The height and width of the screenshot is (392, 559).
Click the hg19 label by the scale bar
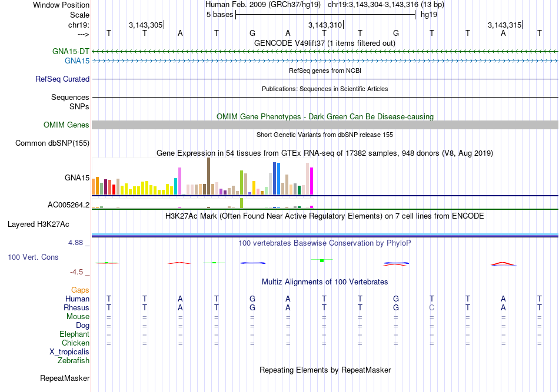tap(429, 15)
